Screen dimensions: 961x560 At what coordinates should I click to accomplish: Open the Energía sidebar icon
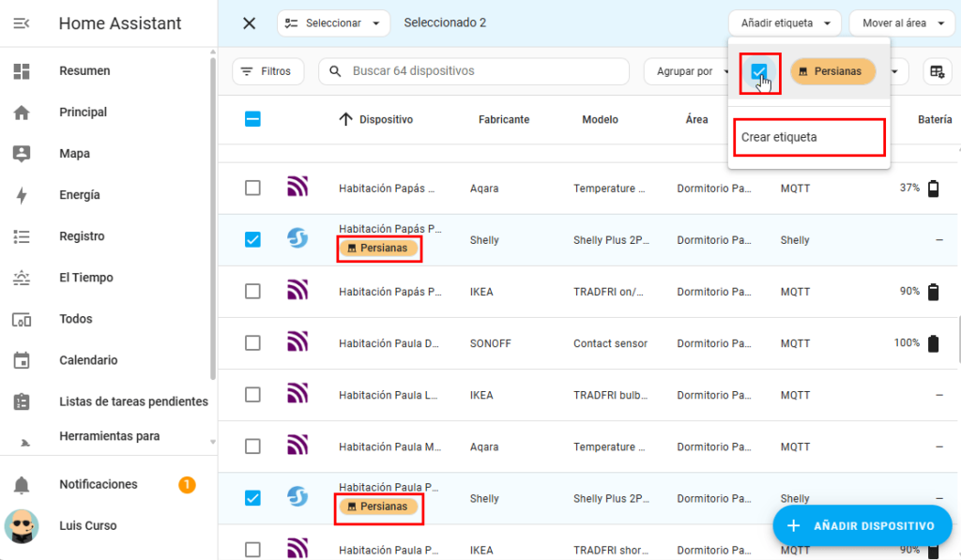(x=22, y=195)
